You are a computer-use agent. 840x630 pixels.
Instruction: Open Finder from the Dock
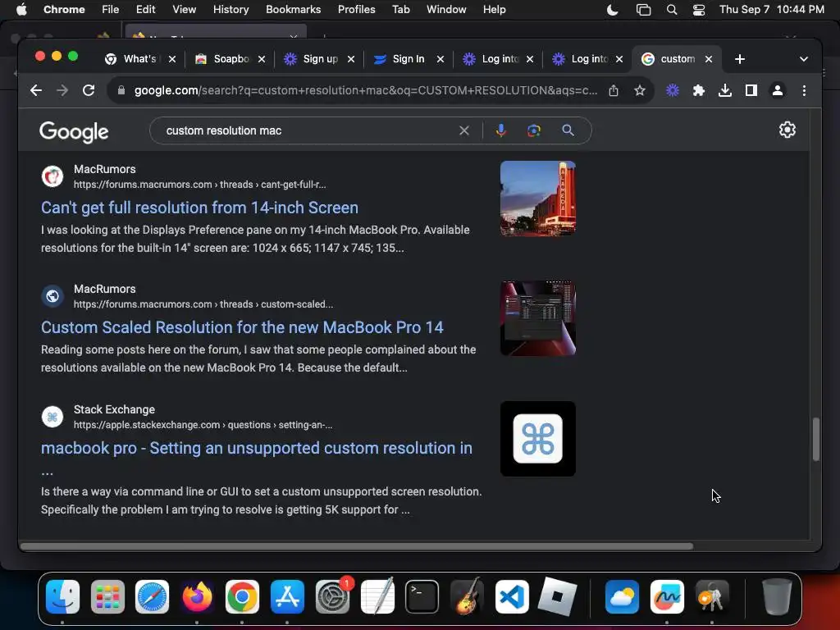click(x=62, y=596)
